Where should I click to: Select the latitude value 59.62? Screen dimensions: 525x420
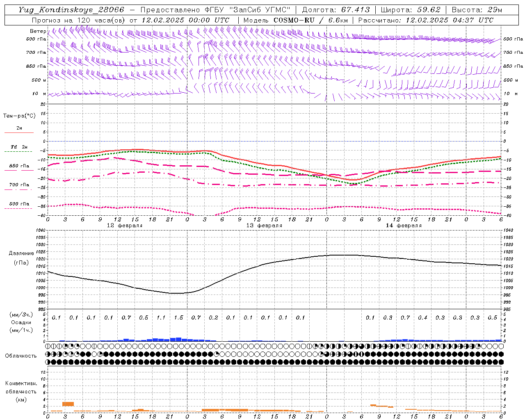pyautogui.click(x=429, y=10)
